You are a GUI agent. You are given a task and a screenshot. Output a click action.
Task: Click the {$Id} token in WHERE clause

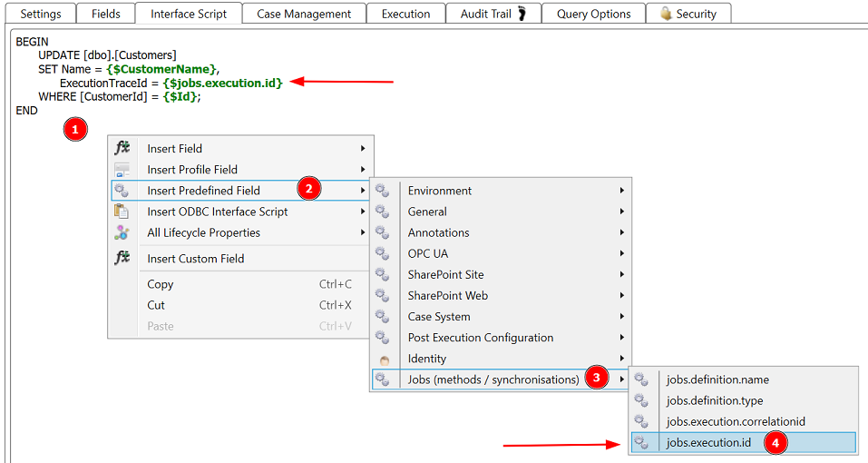[x=180, y=97]
